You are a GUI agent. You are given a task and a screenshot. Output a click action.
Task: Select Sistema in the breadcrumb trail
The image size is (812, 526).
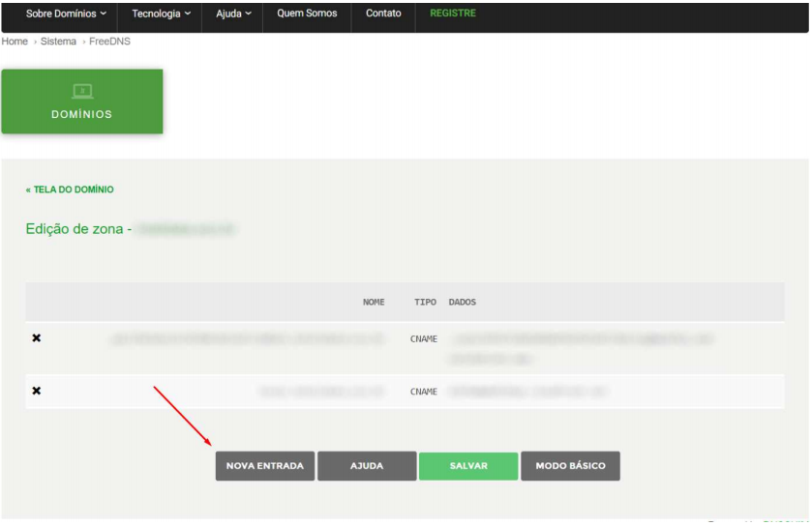coord(58,42)
